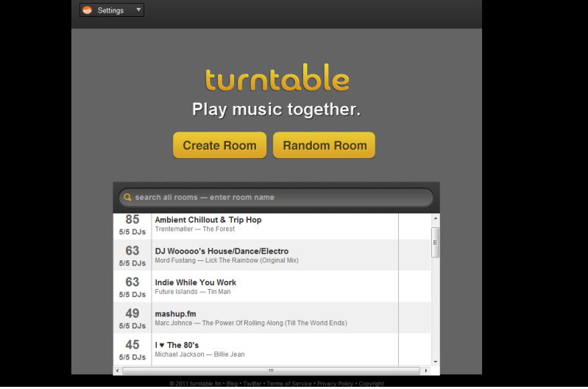Click the orange avatar icon beside Settings
Image resolution: width=588 pixels, height=389 pixels.
click(87, 10)
